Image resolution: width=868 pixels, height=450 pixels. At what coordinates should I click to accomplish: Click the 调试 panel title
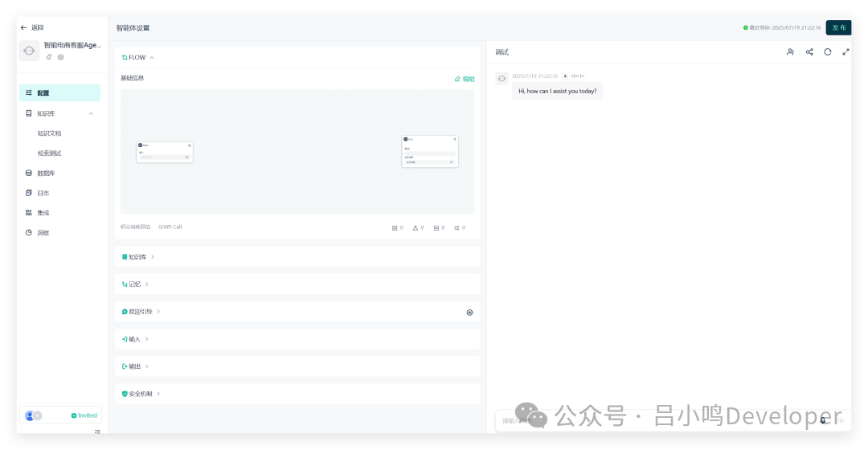click(x=502, y=52)
